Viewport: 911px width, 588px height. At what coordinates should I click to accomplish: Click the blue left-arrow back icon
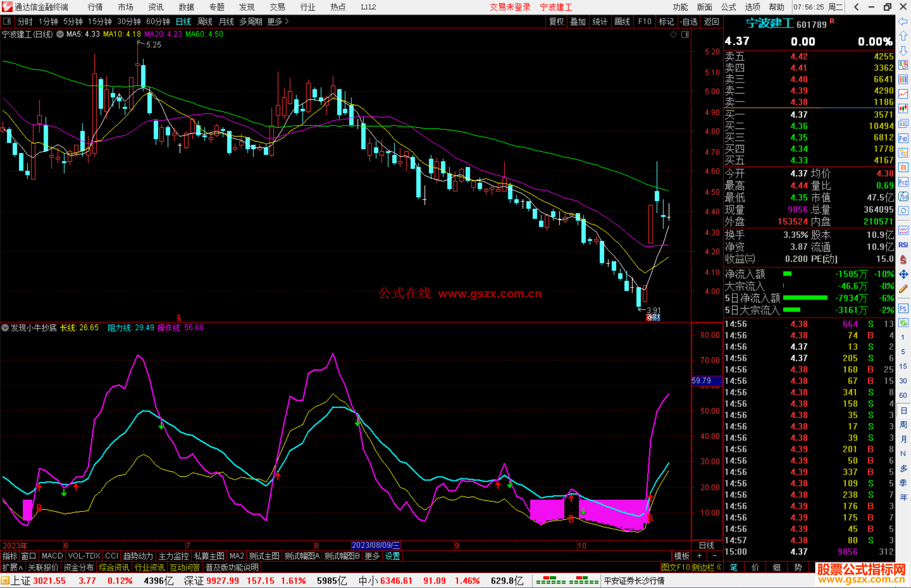click(x=903, y=21)
